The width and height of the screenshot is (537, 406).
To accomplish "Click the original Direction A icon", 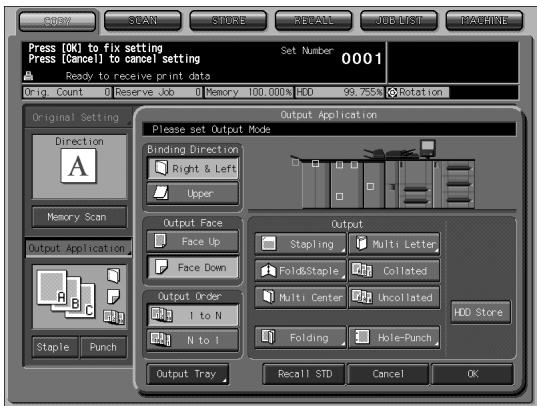I will pyautogui.click(x=78, y=166).
